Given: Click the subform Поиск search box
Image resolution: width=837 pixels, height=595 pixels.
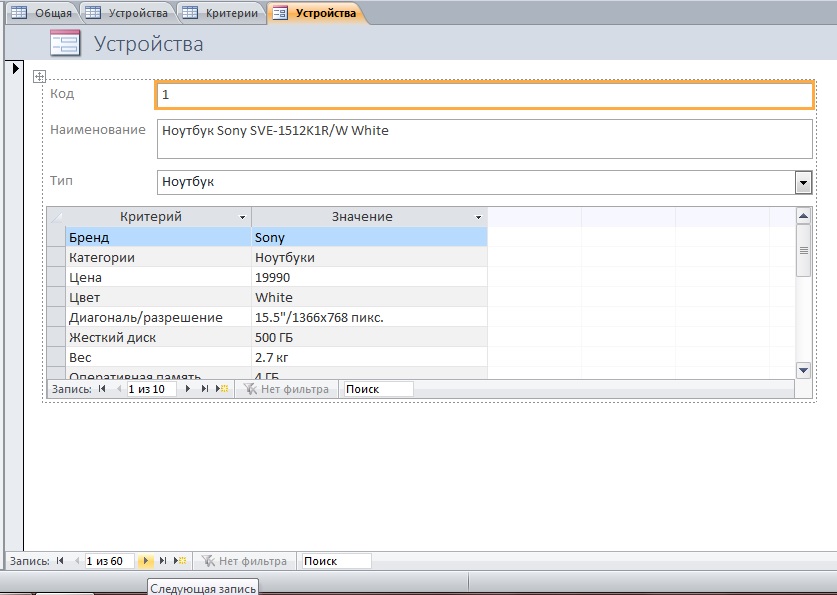Looking at the screenshot, I should [378, 389].
